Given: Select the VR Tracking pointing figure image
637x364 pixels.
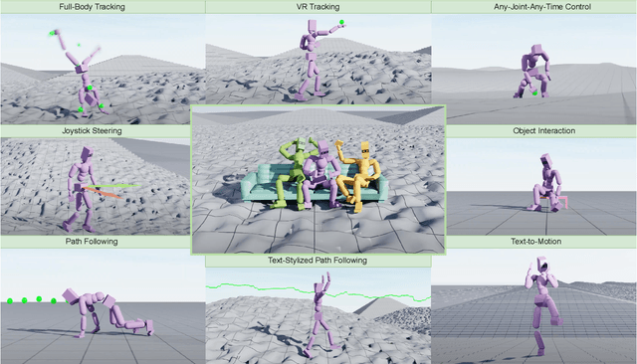Looking at the screenshot, I should pyautogui.click(x=318, y=60).
